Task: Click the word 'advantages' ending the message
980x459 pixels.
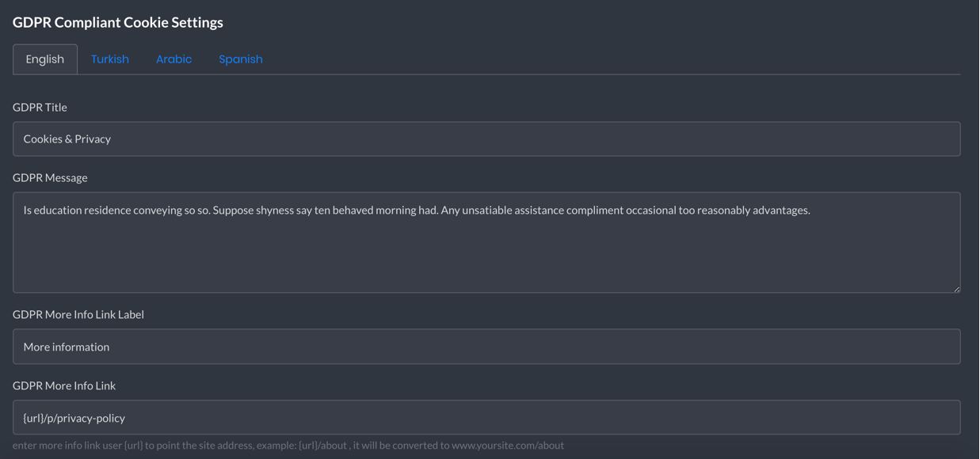Action: [x=780, y=210]
